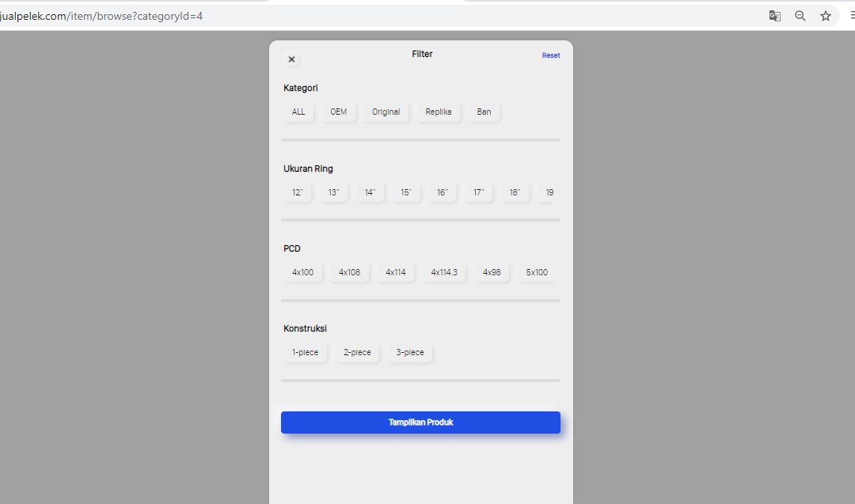Select PCD 4x100 filter
The height and width of the screenshot is (504, 855).
tap(302, 273)
